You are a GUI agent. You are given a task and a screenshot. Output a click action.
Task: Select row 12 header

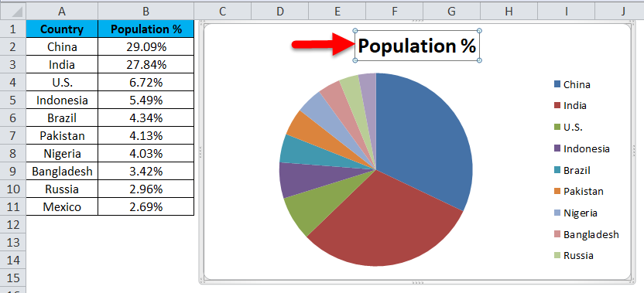(x=12, y=224)
